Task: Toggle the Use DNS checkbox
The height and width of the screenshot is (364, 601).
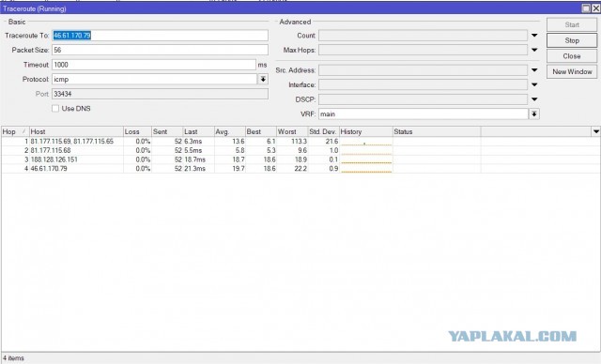Action: click(55, 108)
